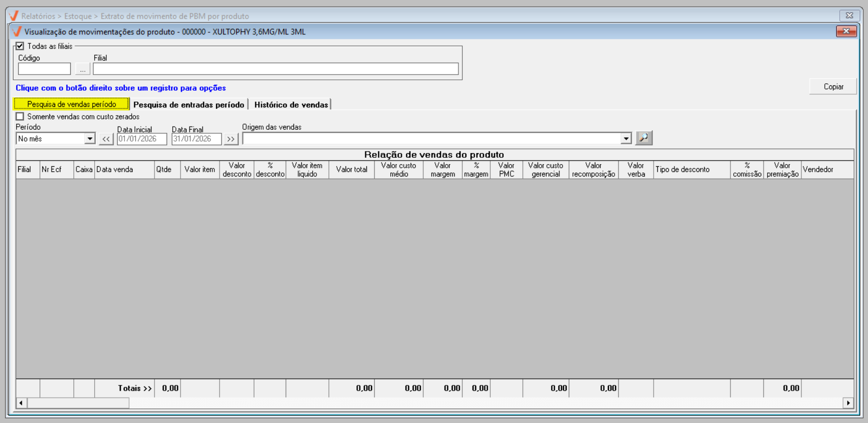This screenshot has width=868, height=423.
Task: Click the previous period << button
Action: (106, 139)
